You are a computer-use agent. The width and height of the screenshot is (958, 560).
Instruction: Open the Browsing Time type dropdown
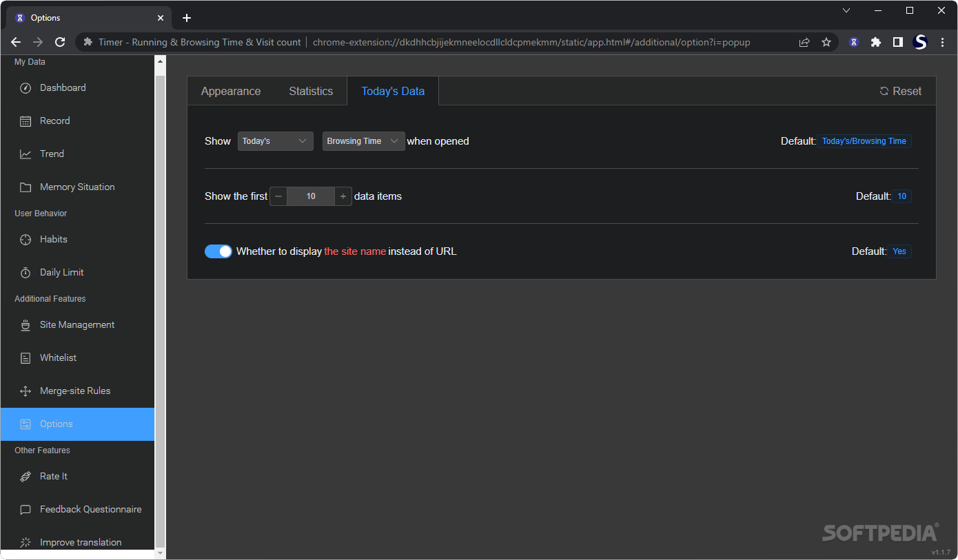click(x=364, y=141)
